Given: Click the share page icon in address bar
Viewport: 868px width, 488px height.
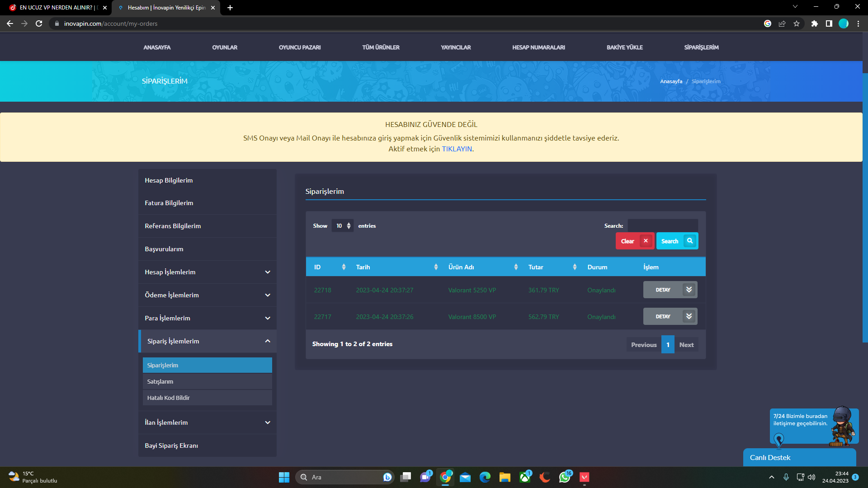Looking at the screenshot, I should [x=782, y=23].
